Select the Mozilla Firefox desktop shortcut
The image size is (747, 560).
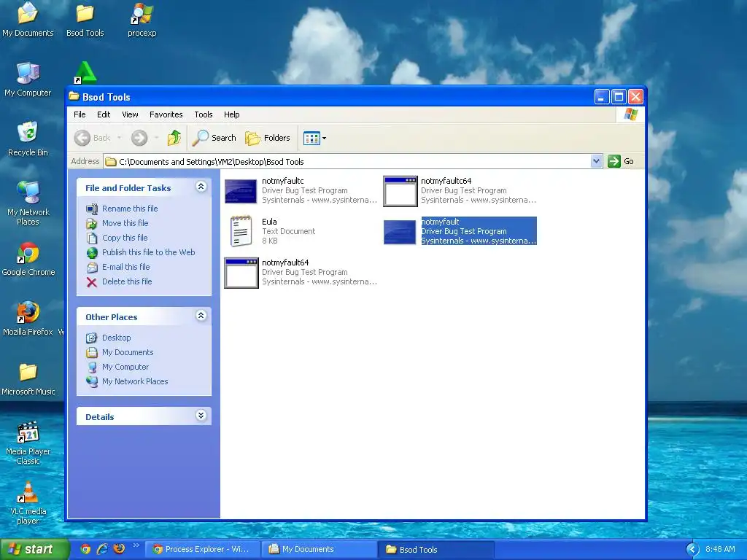28,319
